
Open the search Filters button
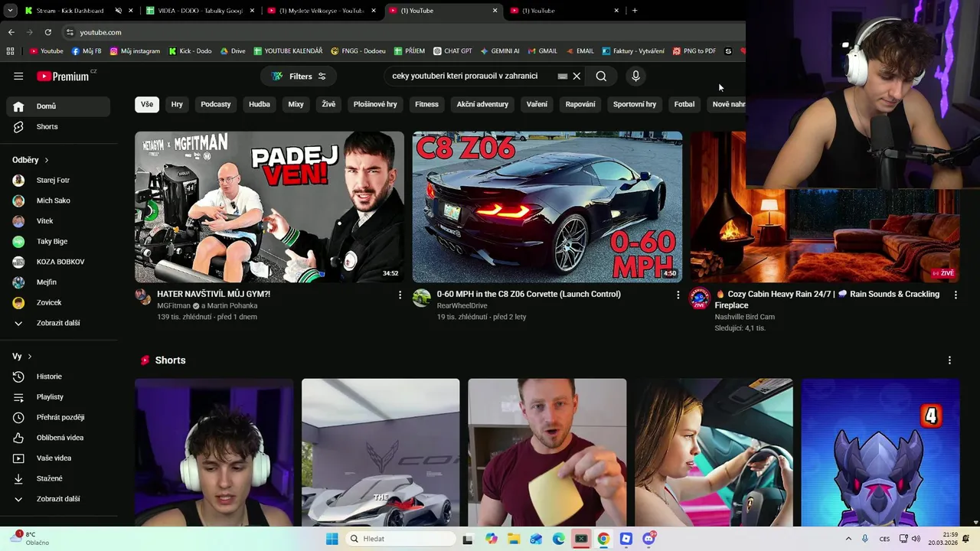(x=299, y=76)
